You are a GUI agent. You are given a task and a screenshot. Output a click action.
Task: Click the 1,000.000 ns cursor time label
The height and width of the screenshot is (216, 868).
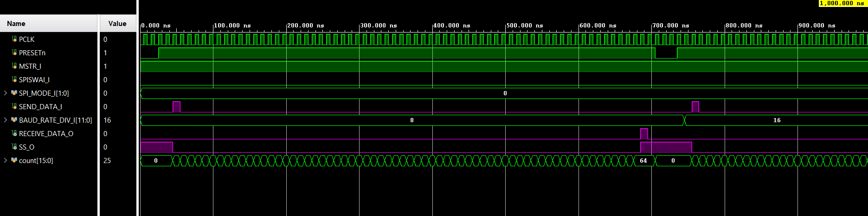(842, 3)
